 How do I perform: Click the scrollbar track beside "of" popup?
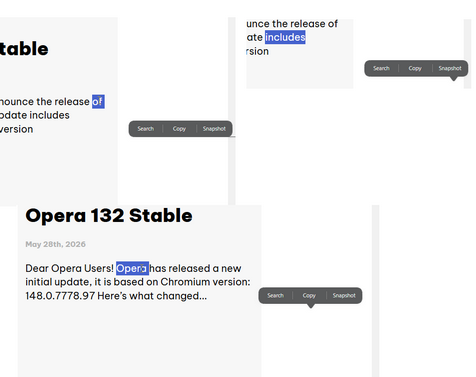pyautogui.click(x=232, y=111)
